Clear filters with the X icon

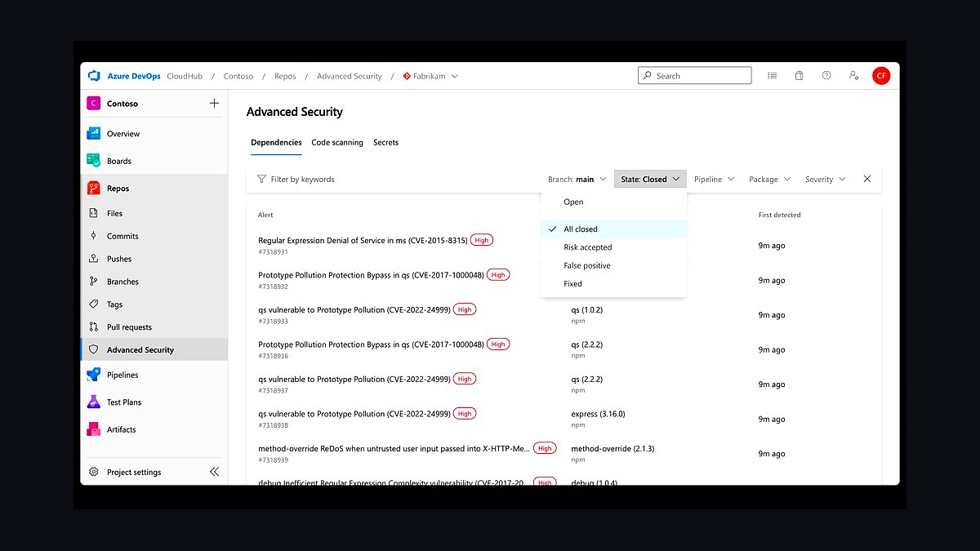867,179
